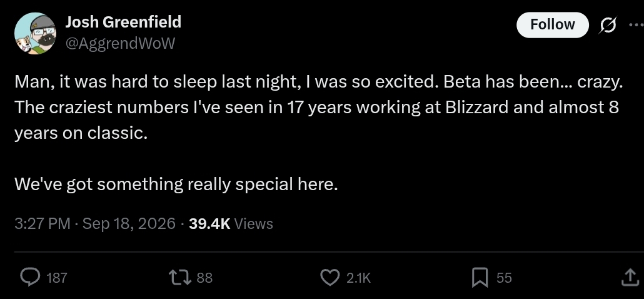Visit the @AggrendWoW handle link
Image resolution: width=644 pixels, height=299 pixels.
point(120,43)
